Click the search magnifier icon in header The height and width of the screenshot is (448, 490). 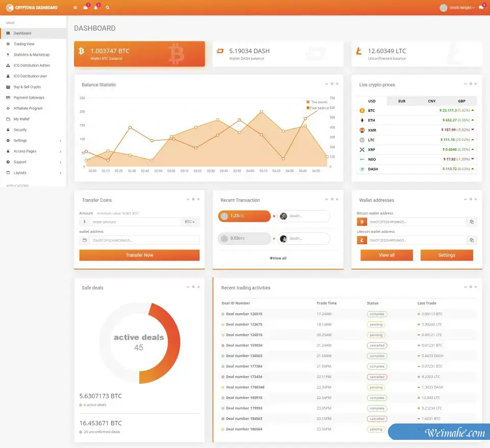click(x=107, y=8)
